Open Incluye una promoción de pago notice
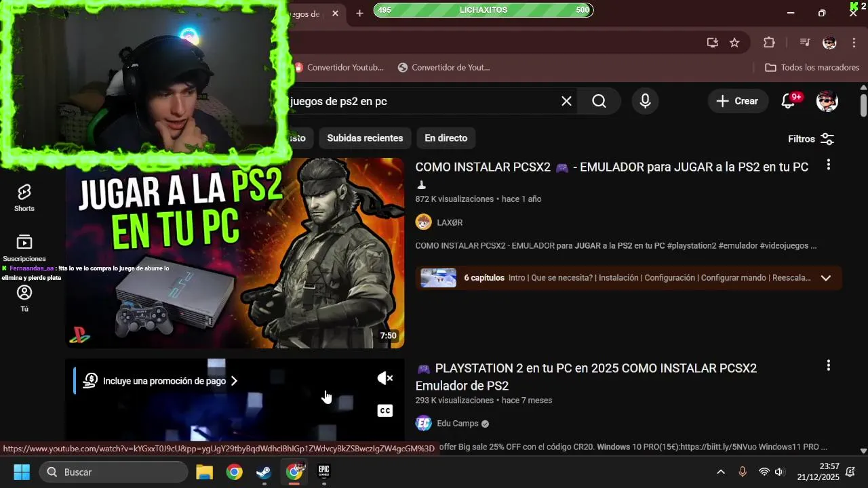 160,381
